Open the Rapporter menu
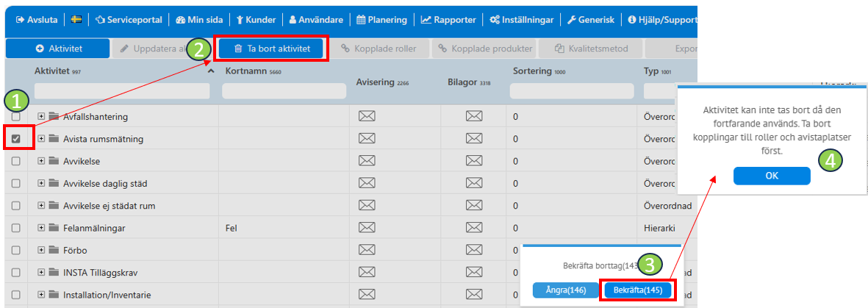Image resolution: width=868 pixels, height=308 pixels. click(448, 19)
